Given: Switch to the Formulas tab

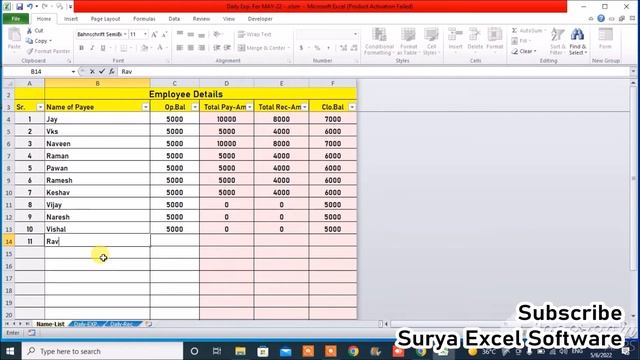Looking at the screenshot, I should (144, 19).
